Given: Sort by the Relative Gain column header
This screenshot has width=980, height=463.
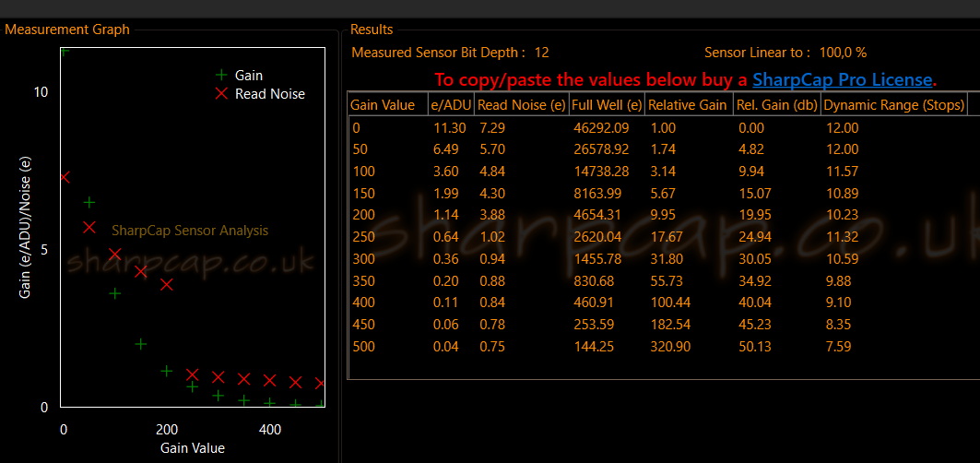Looking at the screenshot, I should tap(689, 105).
